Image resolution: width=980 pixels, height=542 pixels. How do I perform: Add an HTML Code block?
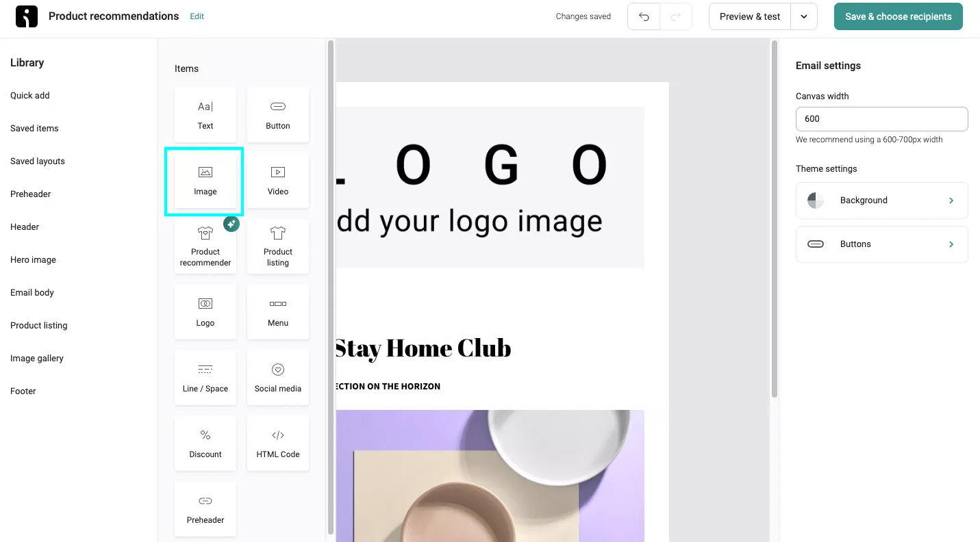[277, 443]
